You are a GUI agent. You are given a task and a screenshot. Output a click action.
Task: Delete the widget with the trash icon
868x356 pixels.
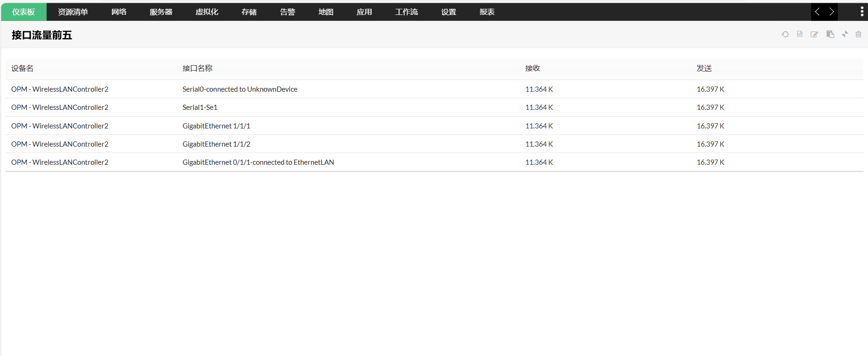[x=858, y=34]
